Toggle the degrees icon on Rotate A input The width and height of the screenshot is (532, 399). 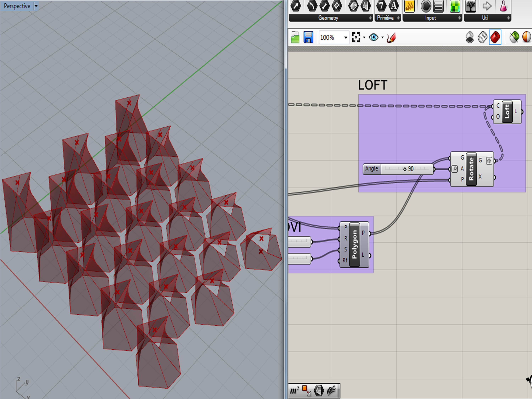(455, 169)
